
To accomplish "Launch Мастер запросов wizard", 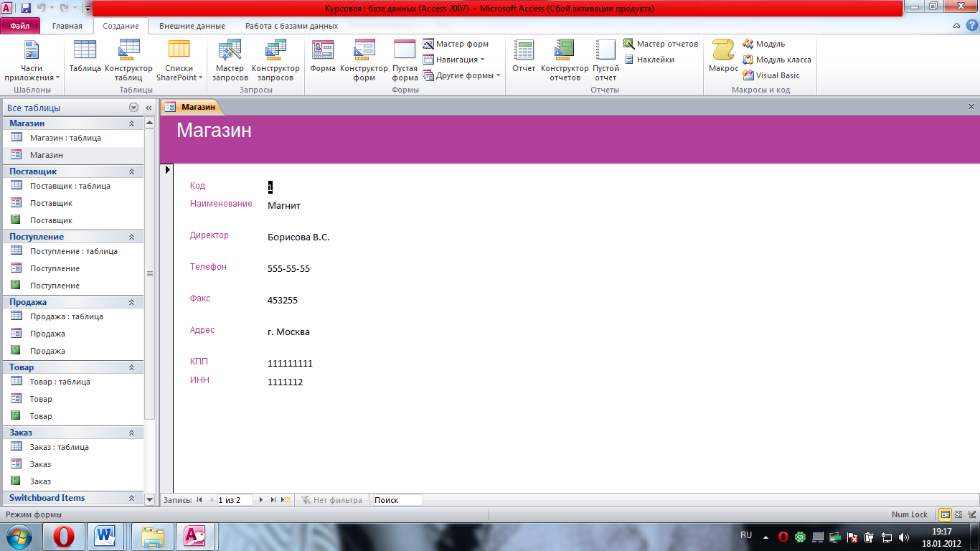I will click(230, 61).
